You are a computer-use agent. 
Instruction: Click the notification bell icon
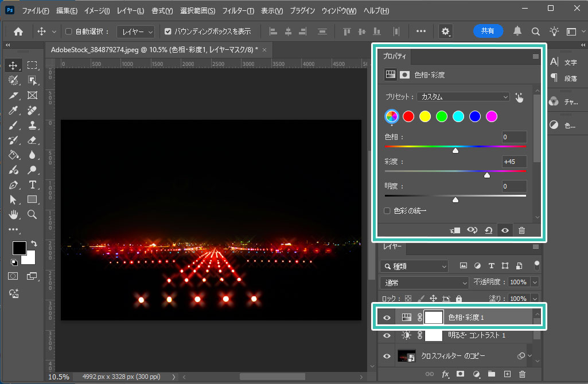tap(517, 32)
